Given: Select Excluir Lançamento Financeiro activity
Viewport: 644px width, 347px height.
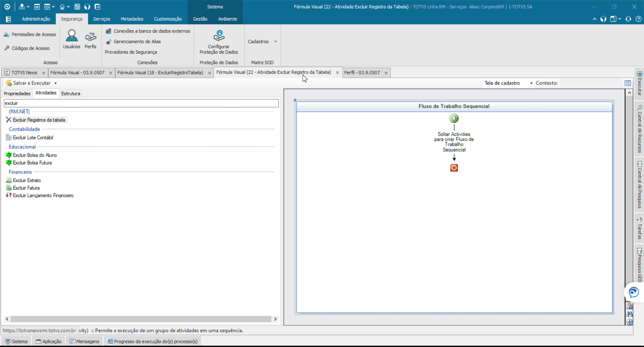Looking at the screenshot, I should coord(43,195).
